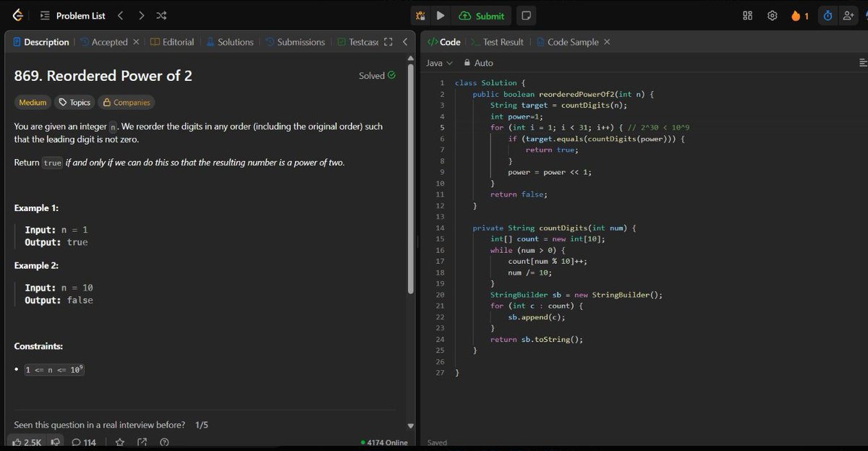
Task: Click the streak flame counter
Action: click(x=799, y=15)
